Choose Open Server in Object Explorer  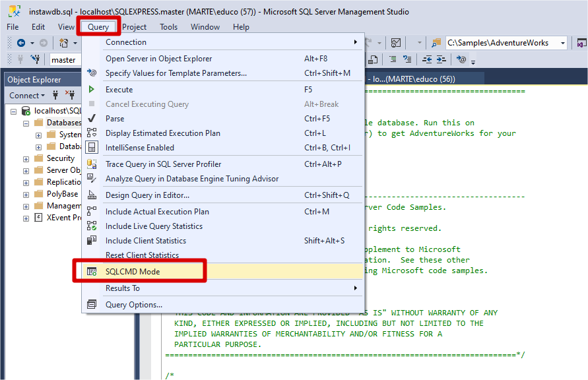[x=224, y=59]
